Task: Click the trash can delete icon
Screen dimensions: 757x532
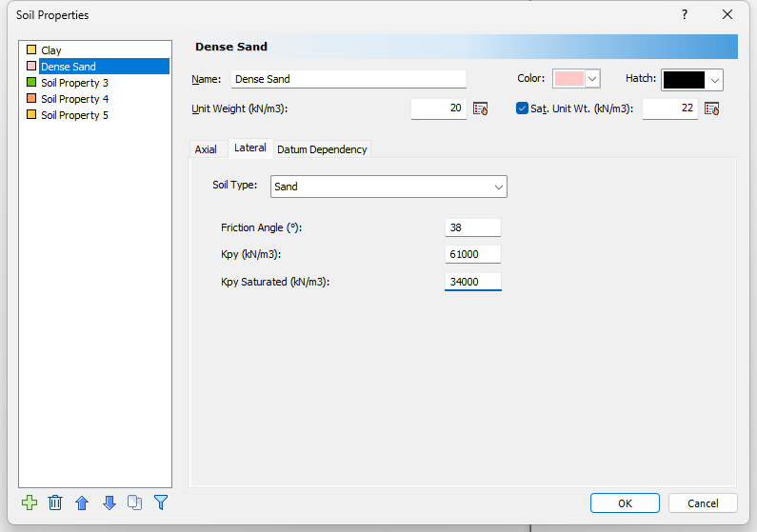Action: click(x=55, y=502)
